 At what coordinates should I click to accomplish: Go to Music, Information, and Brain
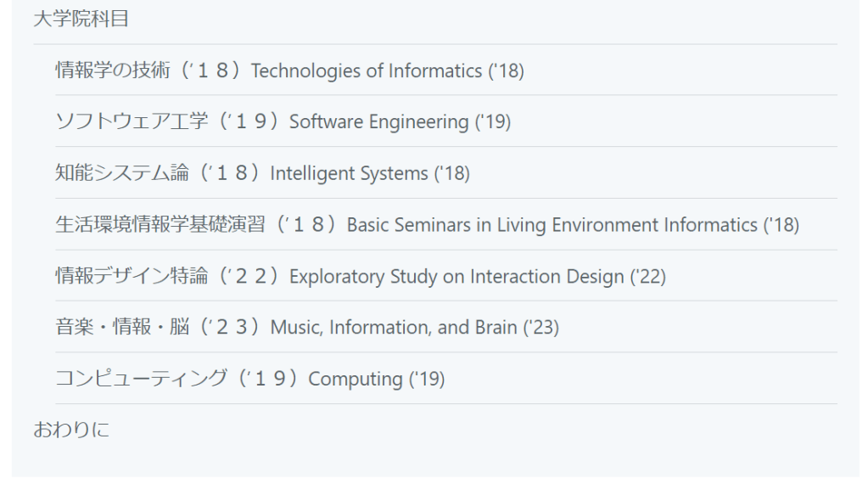pos(394,328)
